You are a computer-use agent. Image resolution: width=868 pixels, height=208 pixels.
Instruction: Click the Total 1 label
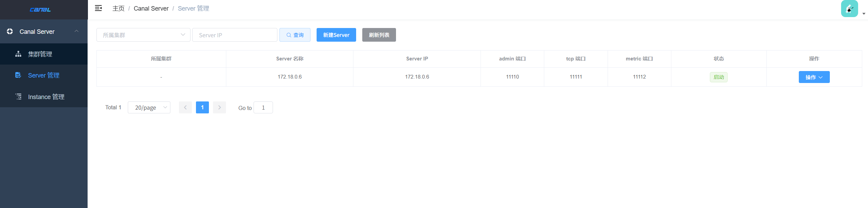(113, 107)
